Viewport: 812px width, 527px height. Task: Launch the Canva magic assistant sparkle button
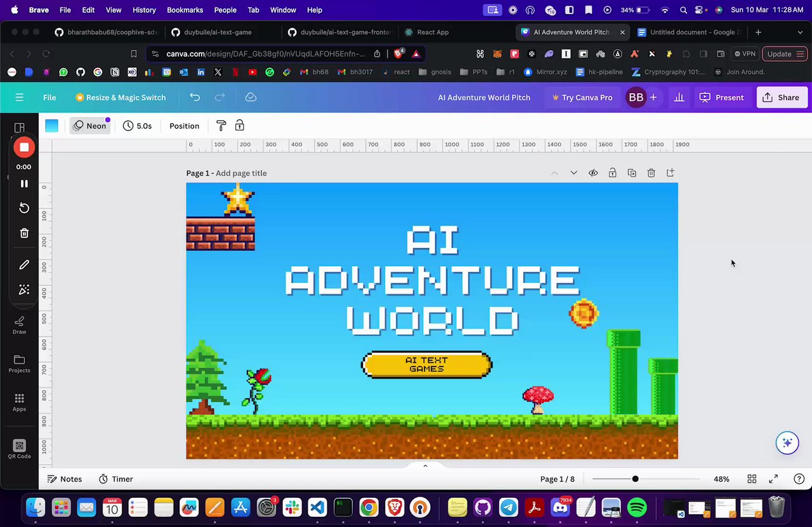(x=787, y=443)
